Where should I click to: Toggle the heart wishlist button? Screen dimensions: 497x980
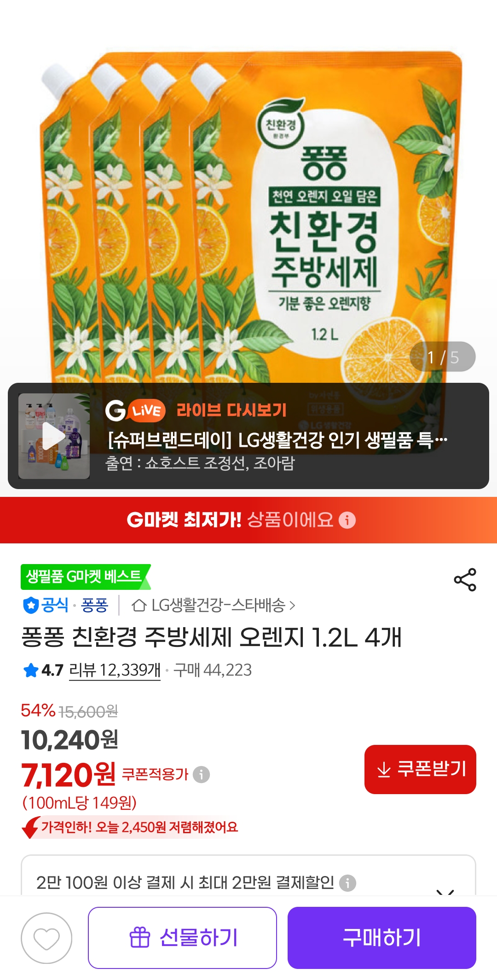[x=46, y=938]
